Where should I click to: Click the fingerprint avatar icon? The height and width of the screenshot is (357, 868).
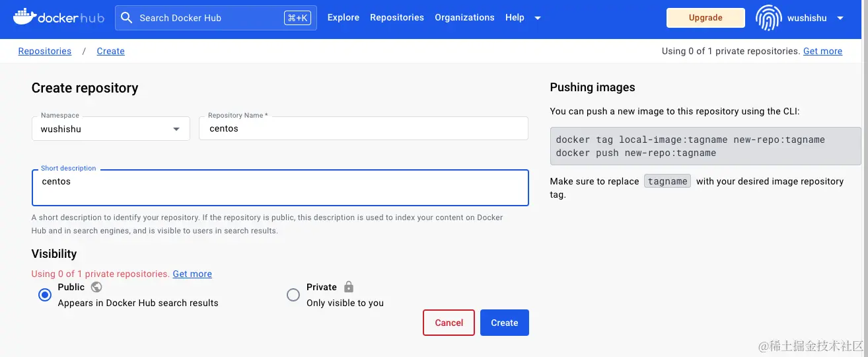point(769,18)
